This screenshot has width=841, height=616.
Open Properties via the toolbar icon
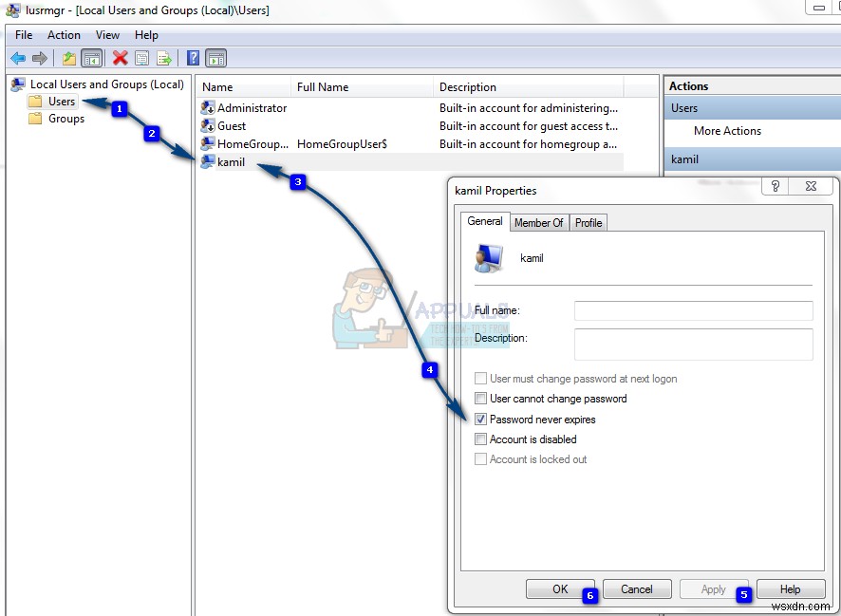(x=141, y=57)
